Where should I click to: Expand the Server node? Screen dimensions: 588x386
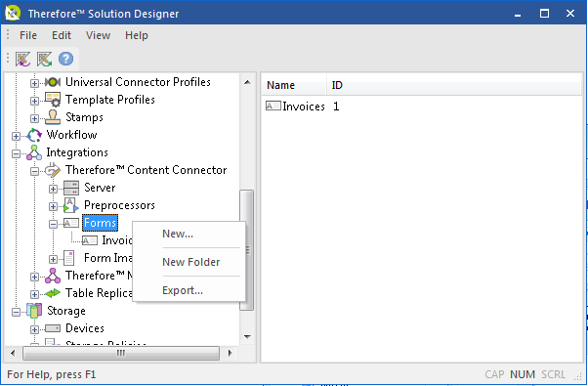coord(53,189)
